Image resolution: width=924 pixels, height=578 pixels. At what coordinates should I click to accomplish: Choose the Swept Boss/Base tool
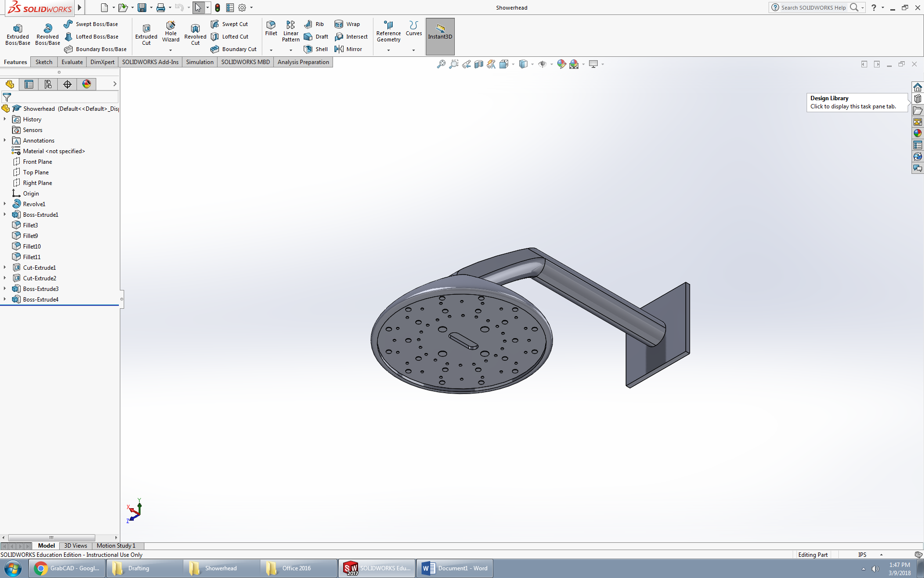point(90,24)
